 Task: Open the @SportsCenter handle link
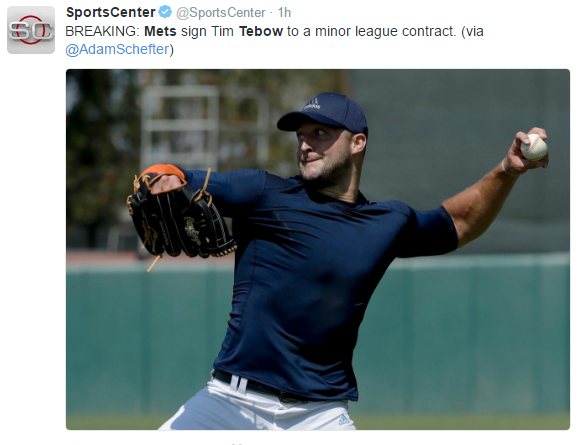221,13
